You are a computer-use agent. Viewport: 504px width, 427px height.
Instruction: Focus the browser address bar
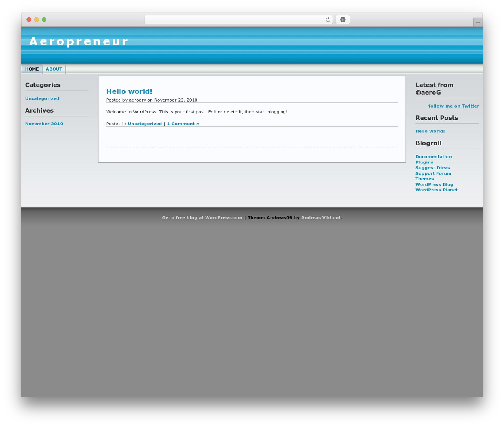click(x=238, y=20)
